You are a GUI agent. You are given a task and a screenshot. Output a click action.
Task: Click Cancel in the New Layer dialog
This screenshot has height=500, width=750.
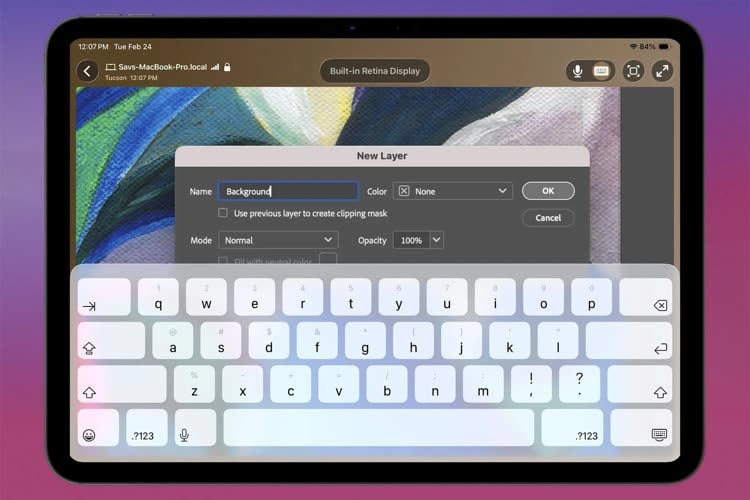(548, 217)
